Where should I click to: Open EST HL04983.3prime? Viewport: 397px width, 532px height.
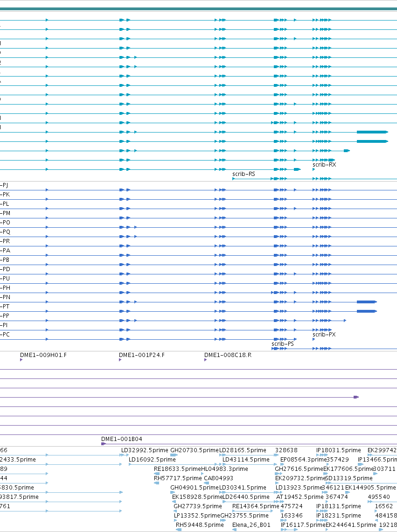225,469
